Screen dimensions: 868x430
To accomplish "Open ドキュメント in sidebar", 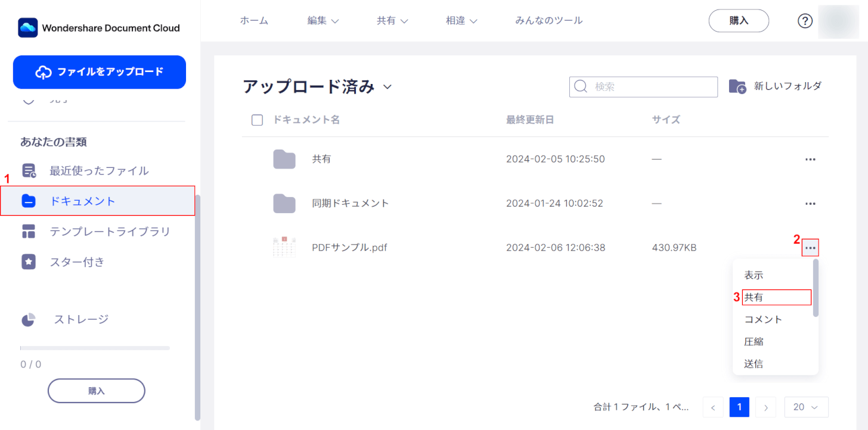I will tap(98, 201).
